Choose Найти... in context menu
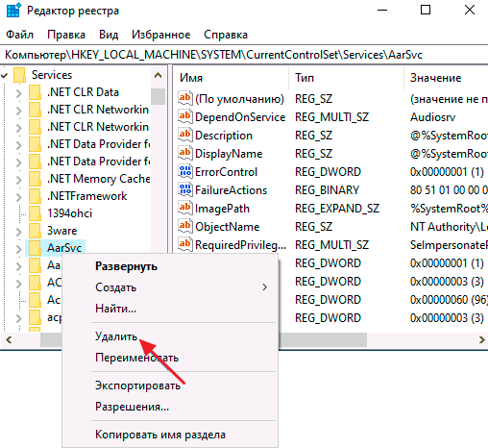Image resolution: width=488 pixels, height=448 pixels. [170, 309]
